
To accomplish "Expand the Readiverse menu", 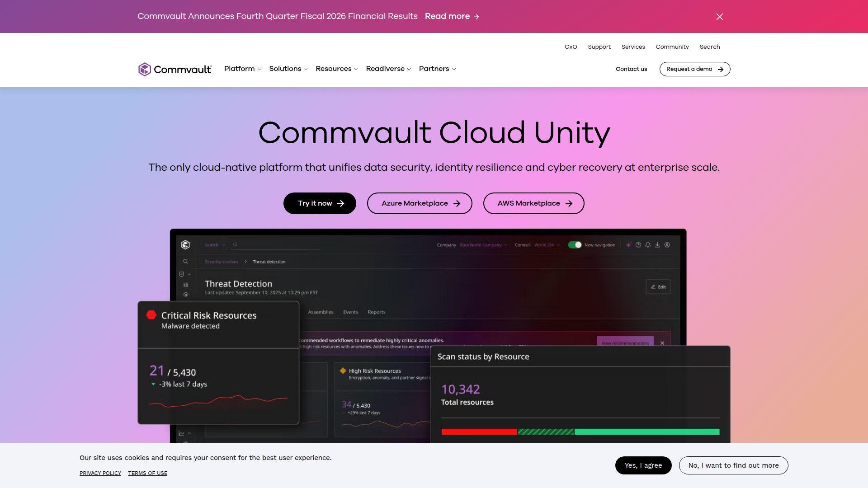I will pyautogui.click(x=388, y=69).
